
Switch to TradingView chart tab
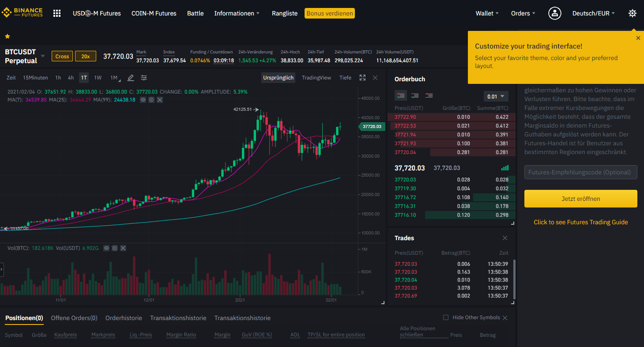tap(316, 78)
